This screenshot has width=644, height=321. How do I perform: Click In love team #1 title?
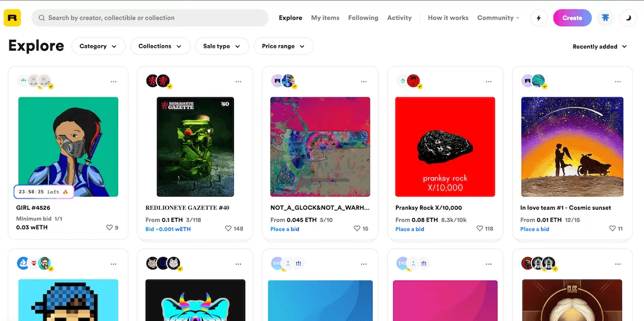pyautogui.click(x=565, y=208)
